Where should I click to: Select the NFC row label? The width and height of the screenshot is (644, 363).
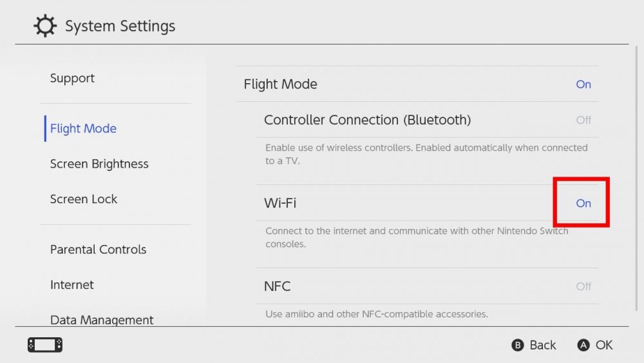278,286
